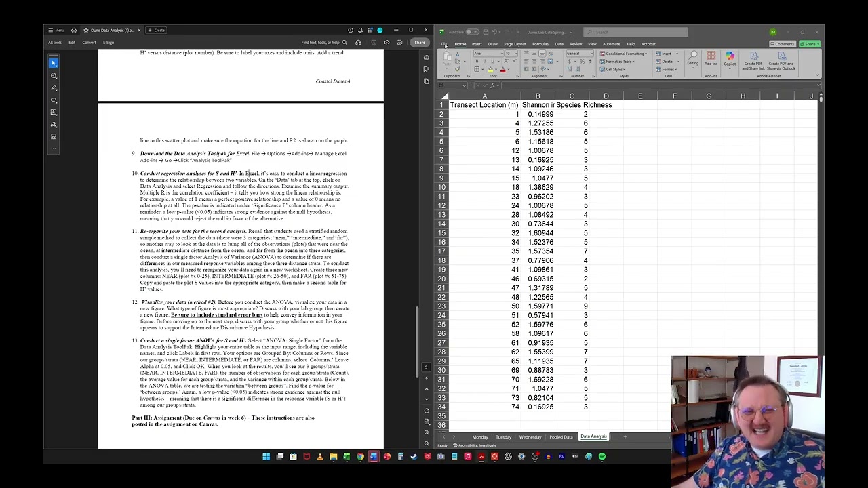Click Bold in Excel ribbon
This screenshot has height=488, width=868.
(477, 61)
